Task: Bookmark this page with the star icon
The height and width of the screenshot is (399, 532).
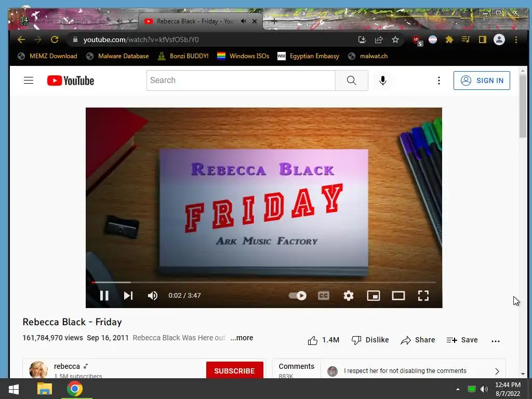Action: pos(395,39)
